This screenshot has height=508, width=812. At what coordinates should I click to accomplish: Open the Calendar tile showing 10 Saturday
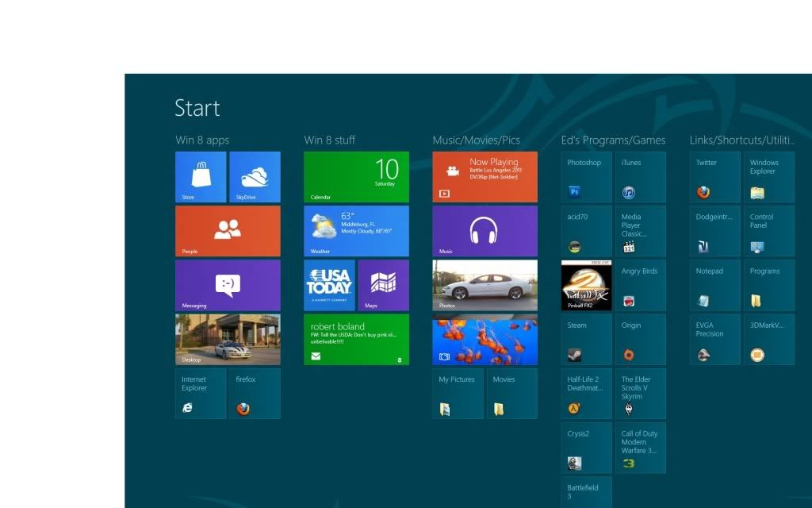click(x=356, y=177)
